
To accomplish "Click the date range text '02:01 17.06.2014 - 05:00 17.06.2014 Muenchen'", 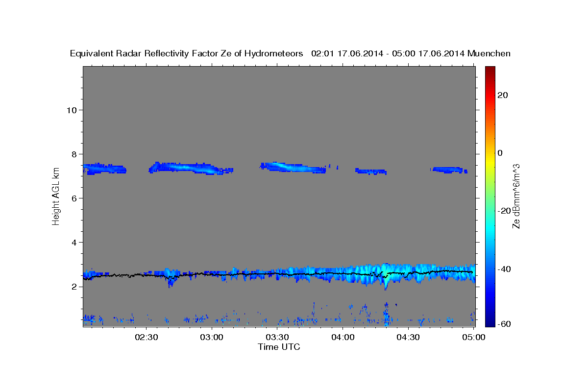I will tap(411, 54).
